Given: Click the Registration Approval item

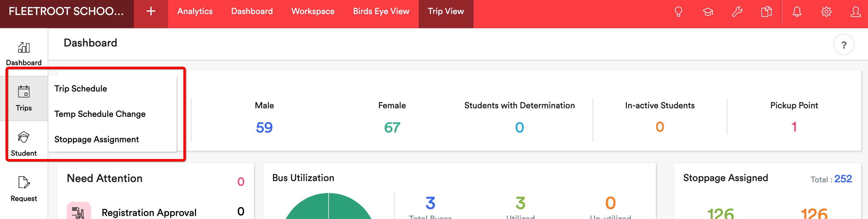Looking at the screenshot, I should [x=149, y=212].
